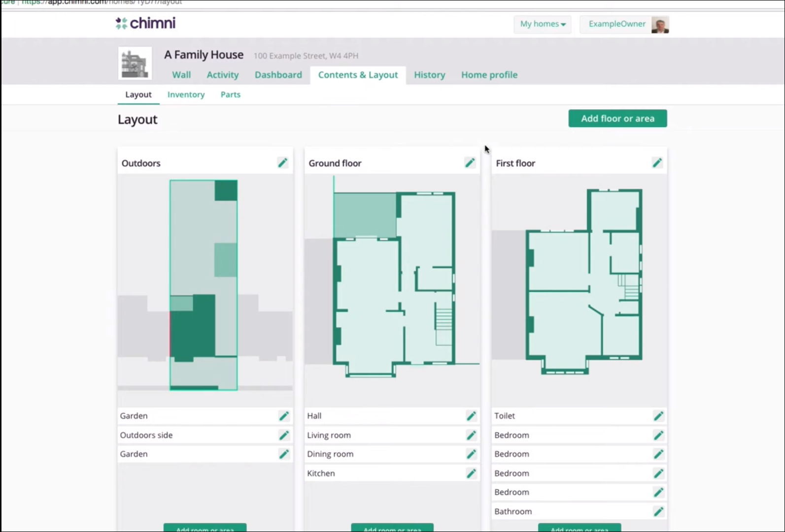Select the Contents & Layout tab
Viewport: 785px width, 532px height.
tap(358, 75)
